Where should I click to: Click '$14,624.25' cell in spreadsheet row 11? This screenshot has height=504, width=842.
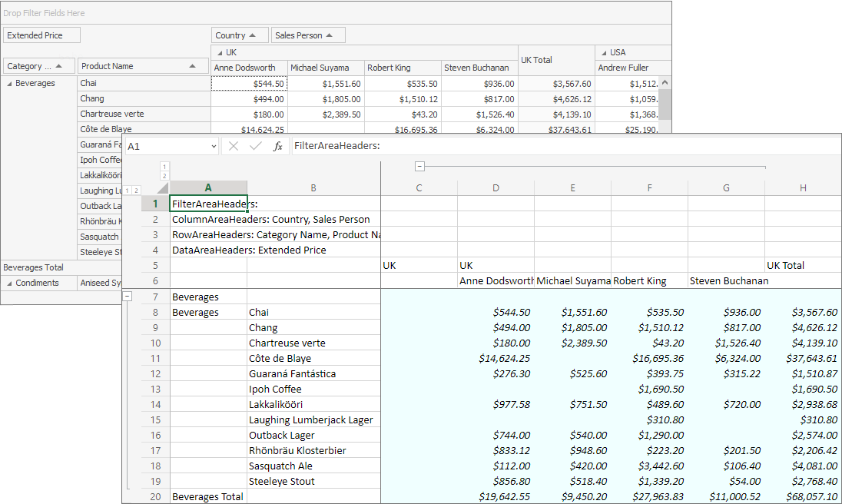pos(496,359)
